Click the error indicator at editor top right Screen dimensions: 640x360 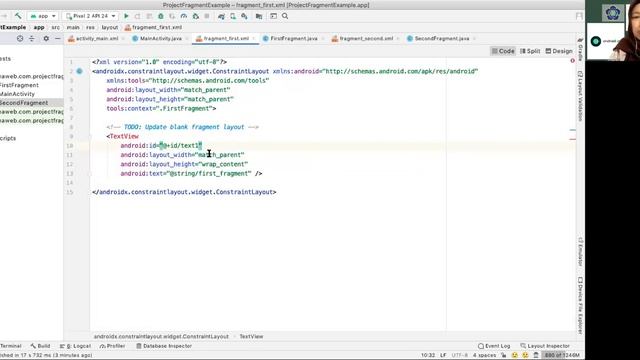point(572,60)
